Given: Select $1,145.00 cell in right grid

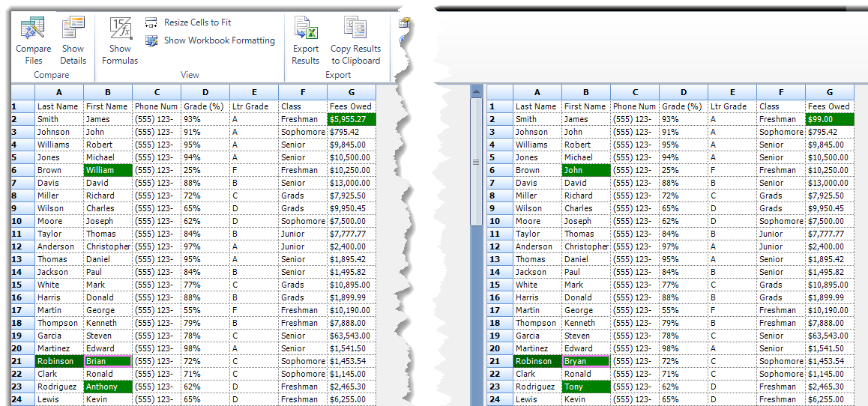Looking at the screenshot, I should (830, 374).
